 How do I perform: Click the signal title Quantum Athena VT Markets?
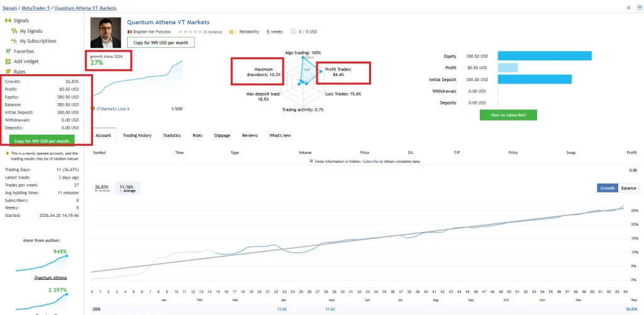(168, 22)
